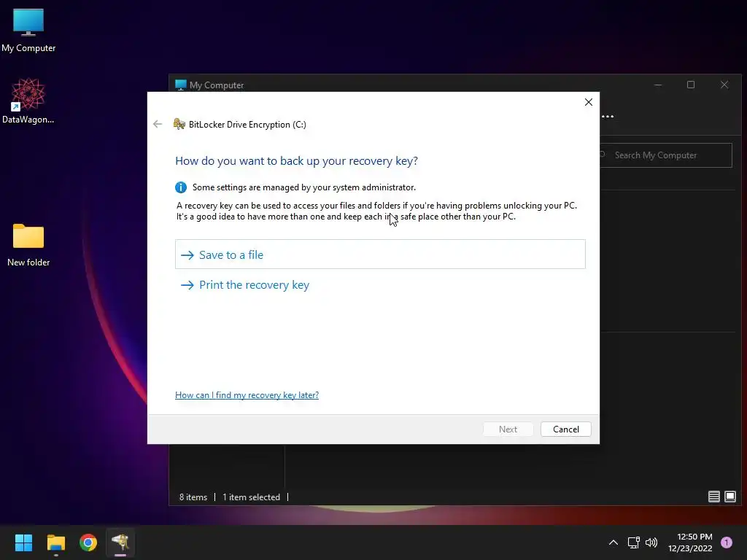Open the volume tray icon

coord(651,542)
